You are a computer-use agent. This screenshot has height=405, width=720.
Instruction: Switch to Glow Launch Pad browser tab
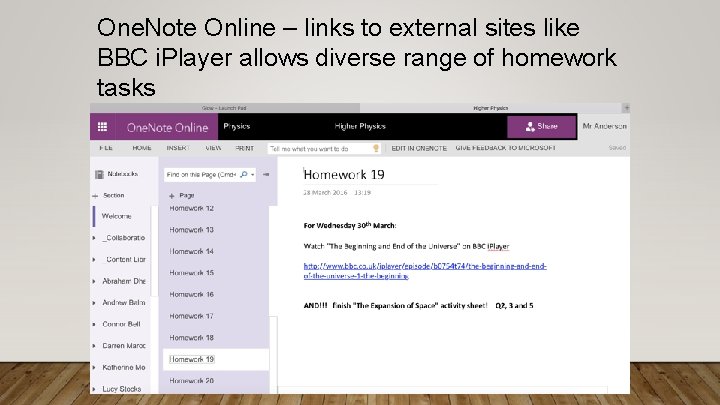225,108
